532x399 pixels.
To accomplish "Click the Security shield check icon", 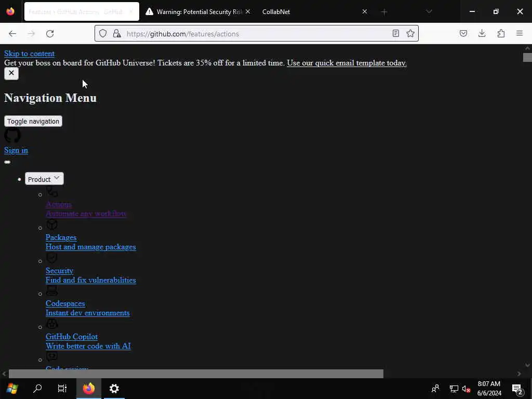I will click(x=52, y=258).
